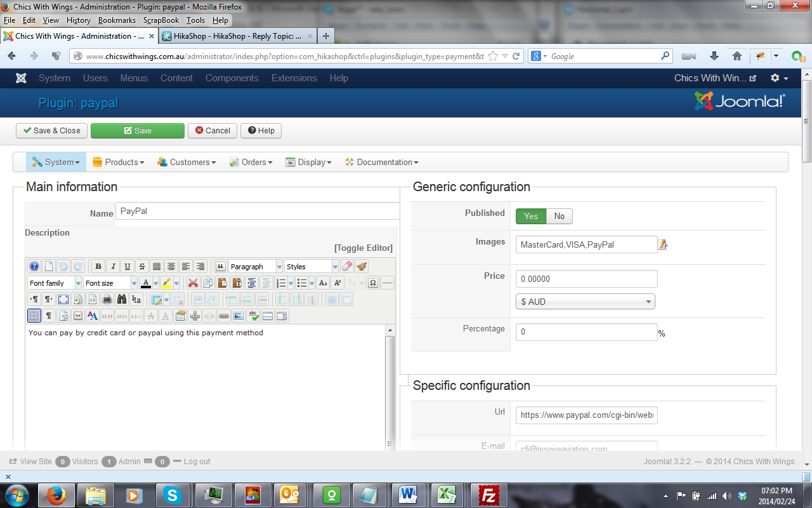
Task: Expand the HikaShop System menu
Action: click(x=56, y=162)
